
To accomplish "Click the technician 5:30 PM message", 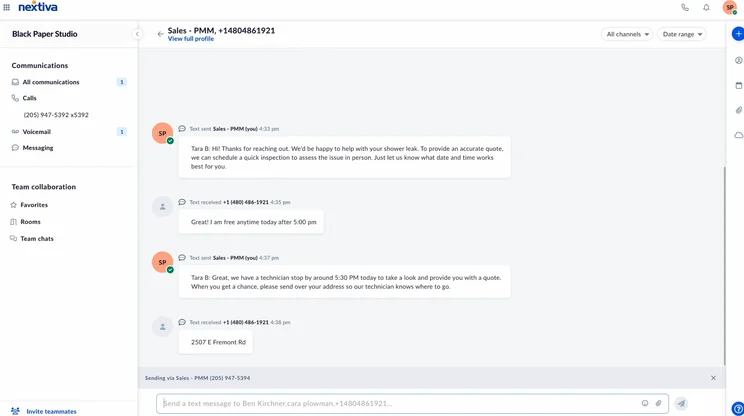I will (344, 282).
